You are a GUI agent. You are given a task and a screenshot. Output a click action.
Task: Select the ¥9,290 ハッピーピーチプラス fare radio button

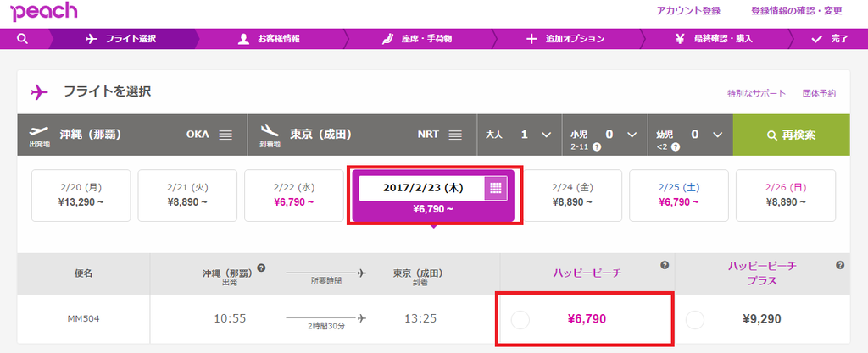695,319
